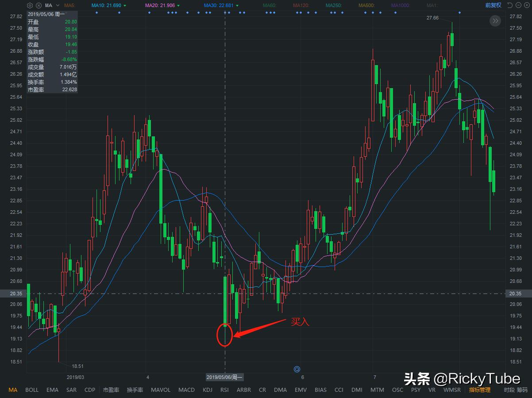Viewport: 532px width, 398px height.
Task: Click the undo/reset arrow icon at the top right
Action: (510, 5)
